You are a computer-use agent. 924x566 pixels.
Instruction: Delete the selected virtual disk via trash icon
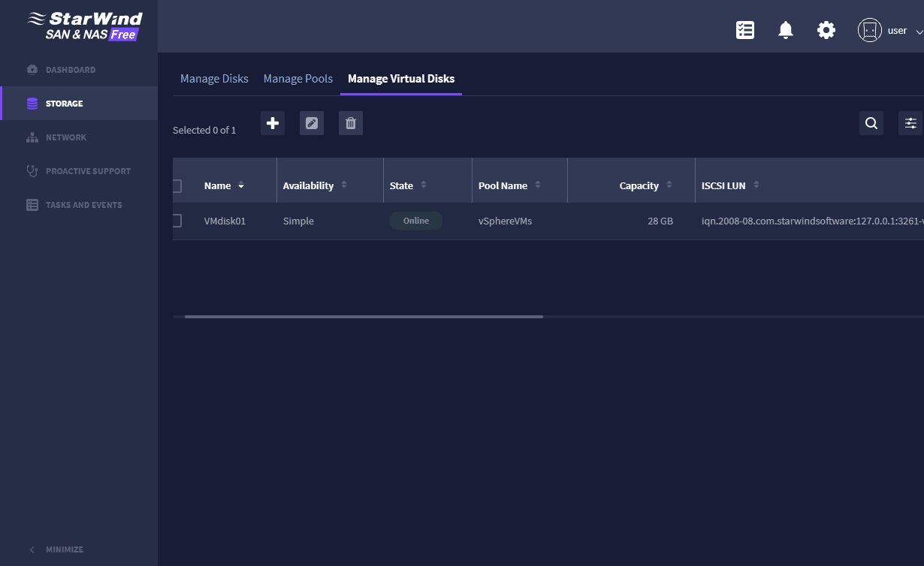[x=350, y=122]
